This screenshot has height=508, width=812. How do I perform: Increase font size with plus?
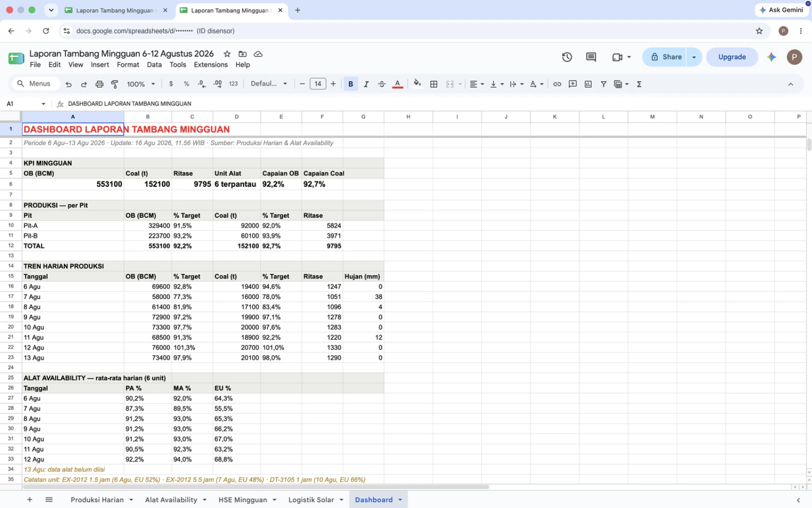333,84
